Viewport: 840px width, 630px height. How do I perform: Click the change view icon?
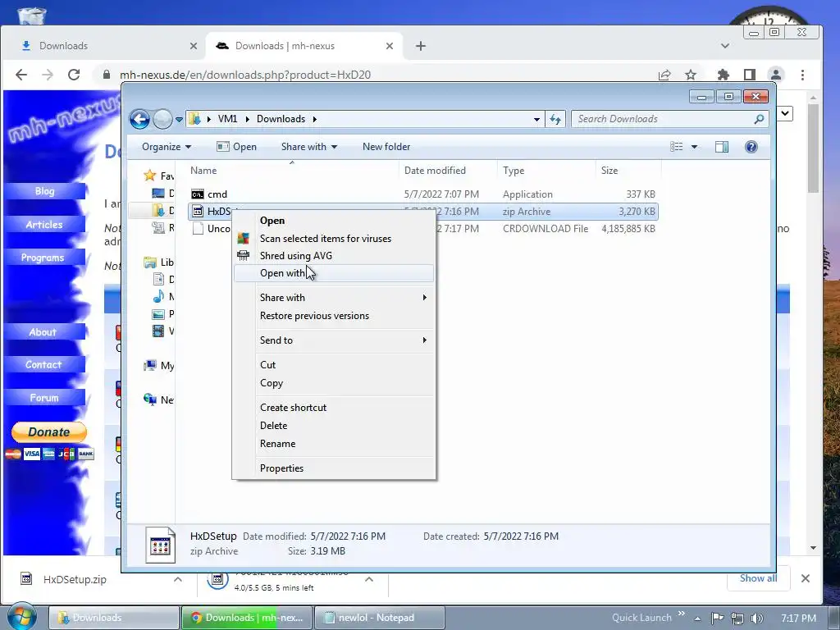pyautogui.click(x=677, y=147)
